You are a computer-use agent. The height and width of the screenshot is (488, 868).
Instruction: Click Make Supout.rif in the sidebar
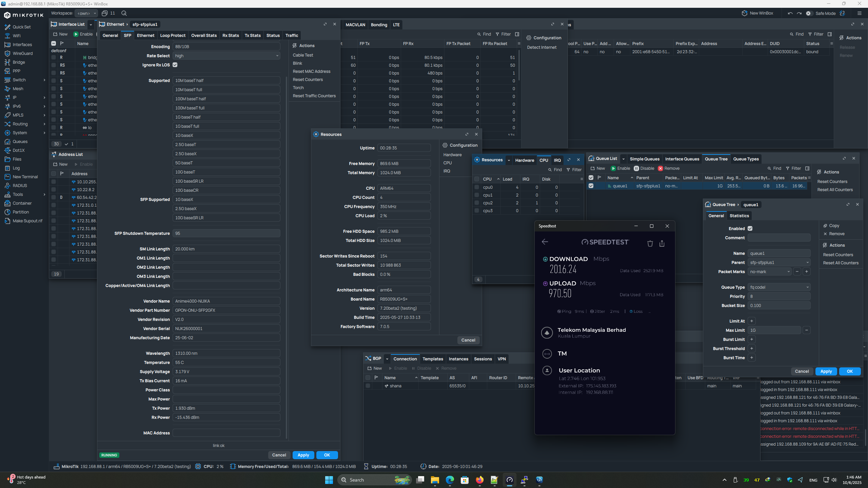[x=27, y=221]
